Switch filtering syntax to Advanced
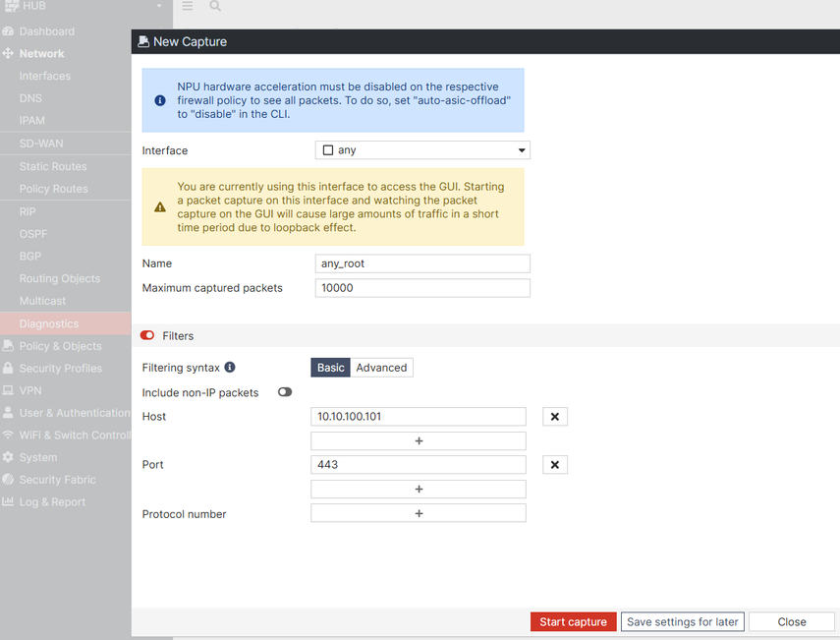Viewport: 840px width, 640px height. [x=381, y=368]
